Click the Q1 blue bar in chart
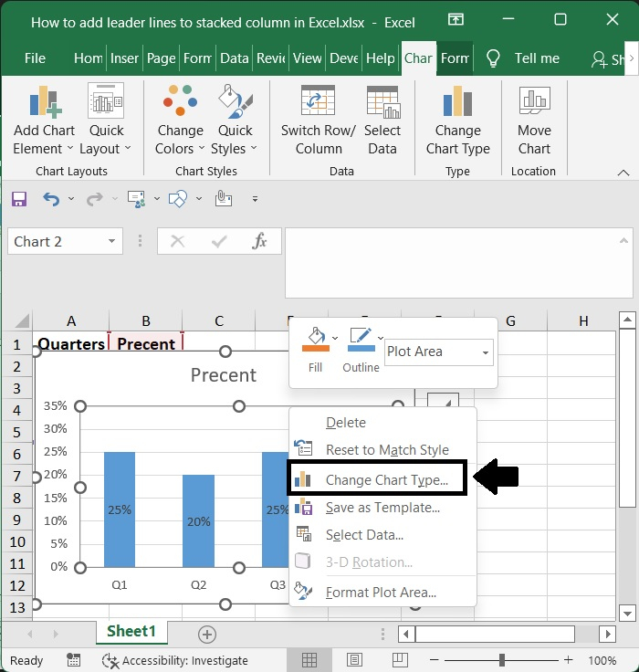Image resolution: width=639 pixels, height=672 pixels. tap(120, 509)
